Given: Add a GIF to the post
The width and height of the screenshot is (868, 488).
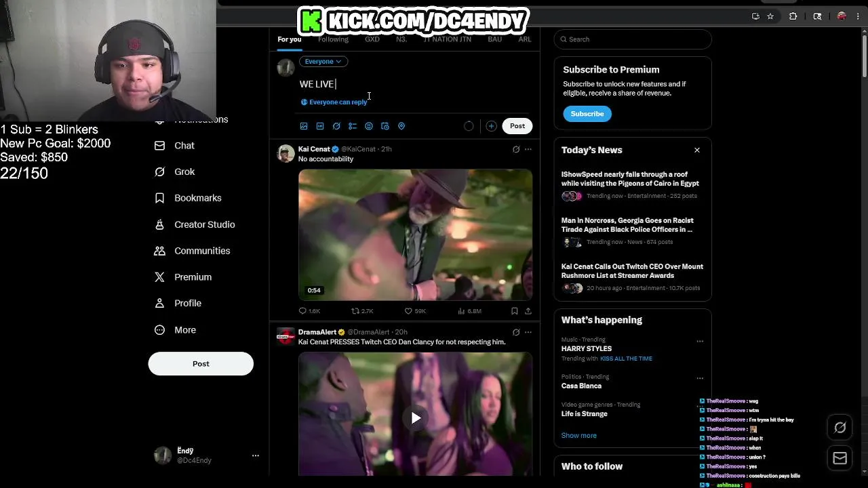Looking at the screenshot, I should tap(320, 126).
